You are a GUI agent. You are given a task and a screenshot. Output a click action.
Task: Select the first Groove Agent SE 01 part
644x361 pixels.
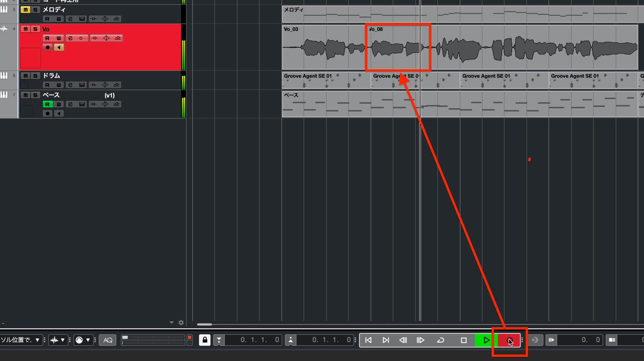[x=326, y=80]
